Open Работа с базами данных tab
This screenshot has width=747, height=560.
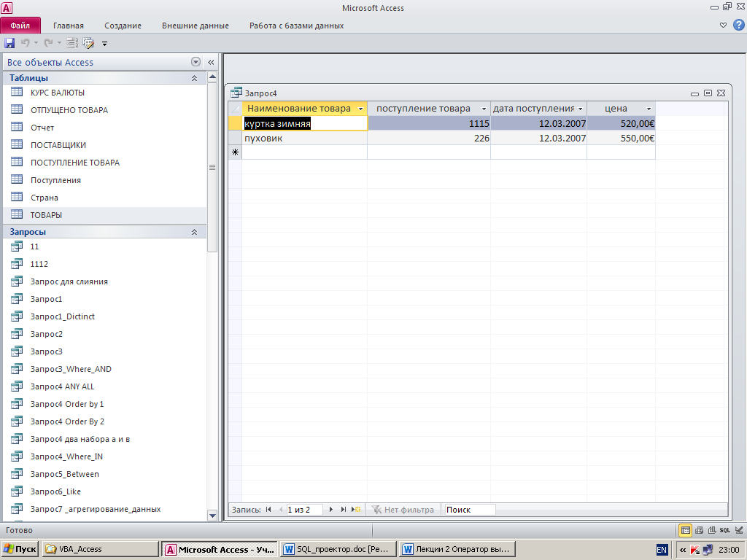(296, 26)
